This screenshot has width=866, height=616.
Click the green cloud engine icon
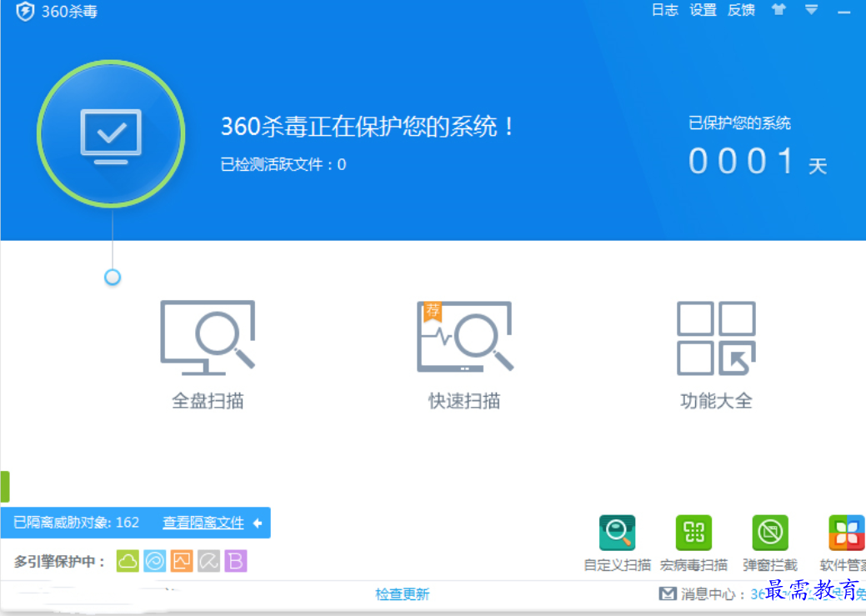click(128, 561)
